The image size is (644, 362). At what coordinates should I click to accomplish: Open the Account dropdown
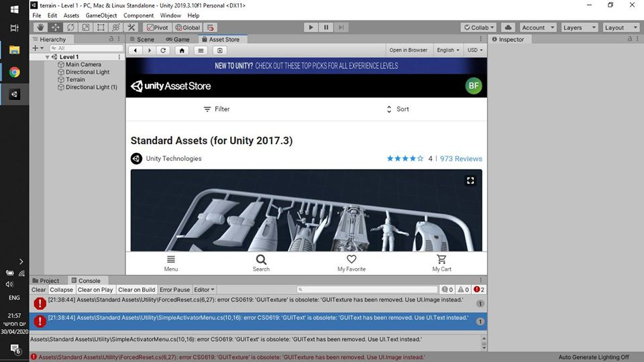click(538, 27)
